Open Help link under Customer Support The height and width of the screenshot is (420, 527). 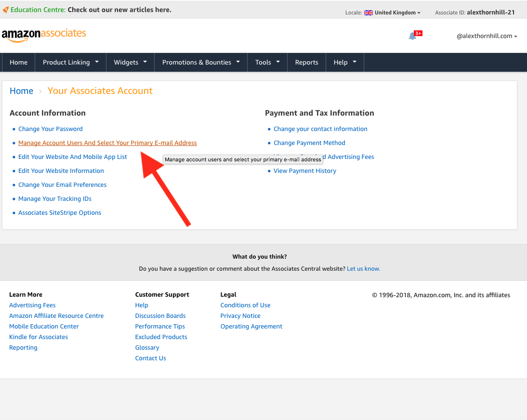pos(142,305)
